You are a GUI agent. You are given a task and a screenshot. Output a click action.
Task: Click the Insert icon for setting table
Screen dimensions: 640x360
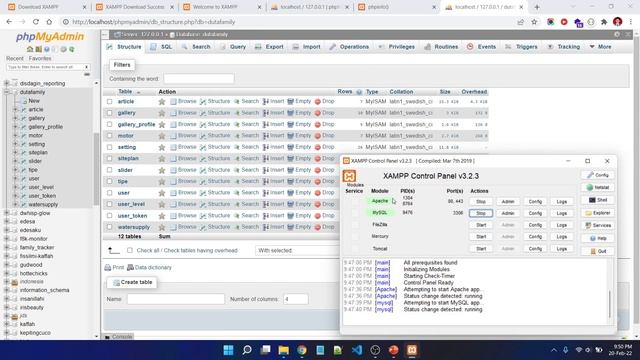266,147
